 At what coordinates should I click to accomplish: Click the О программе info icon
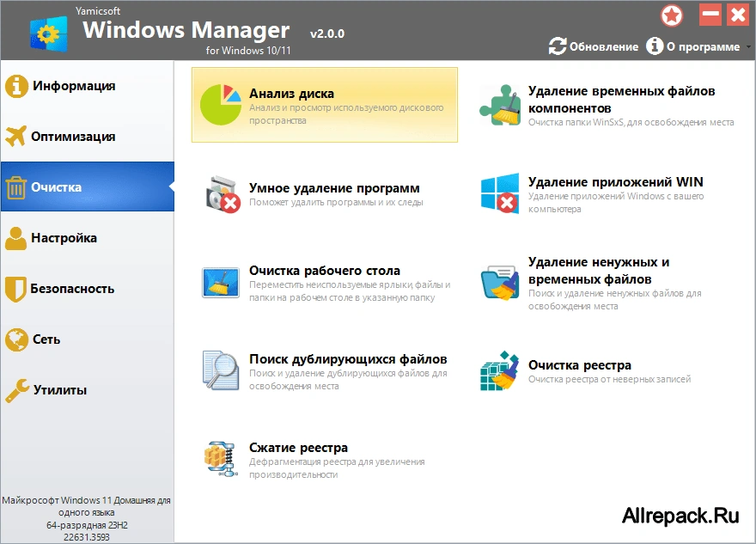[x=655, y=46]
